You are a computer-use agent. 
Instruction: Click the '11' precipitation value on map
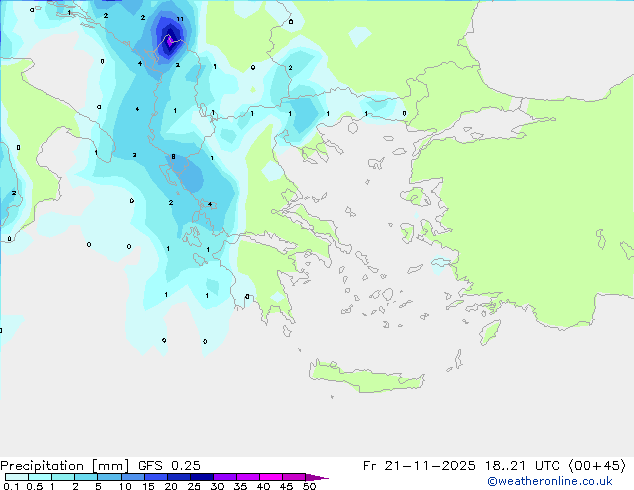tap(180, 19)
